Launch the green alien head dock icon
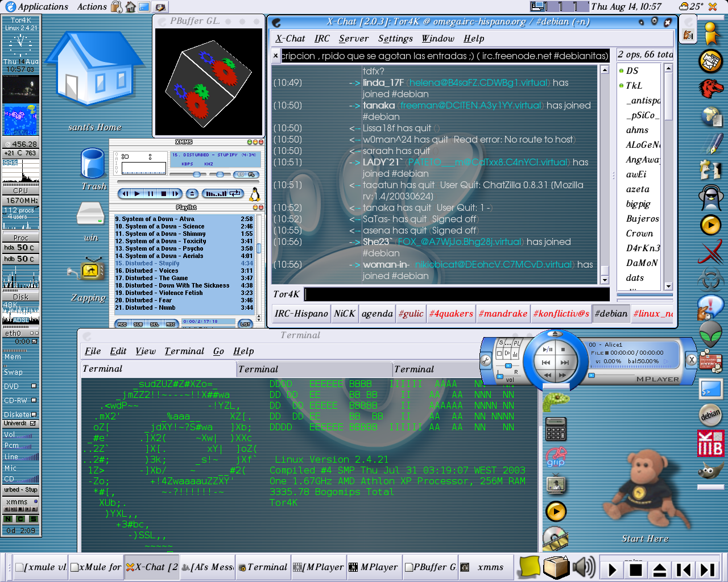This screenshot has height=582, width=728. [x=711, y=334]
